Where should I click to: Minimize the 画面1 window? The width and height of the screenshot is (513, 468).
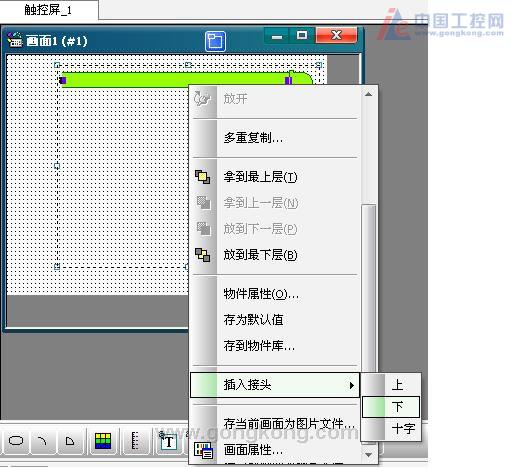277,36
